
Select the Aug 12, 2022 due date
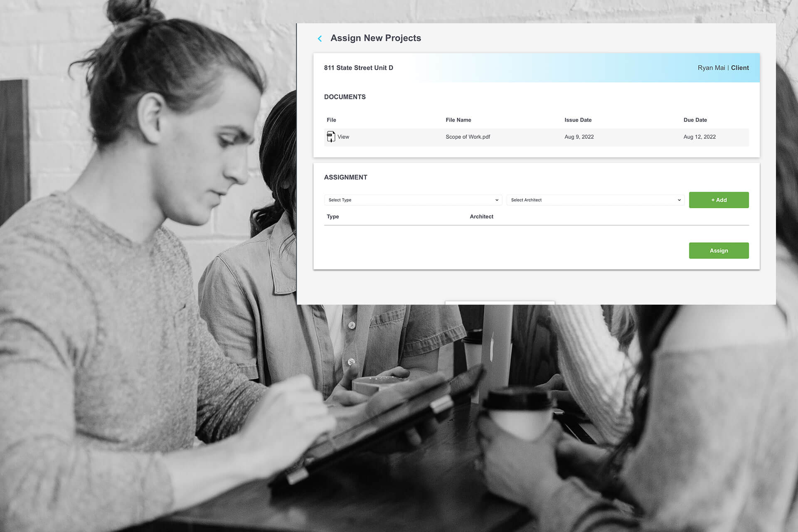pos(699,137)
